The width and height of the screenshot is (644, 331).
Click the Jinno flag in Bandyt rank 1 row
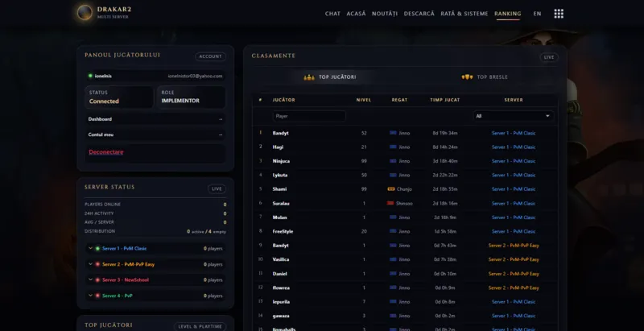pos(393,133)
